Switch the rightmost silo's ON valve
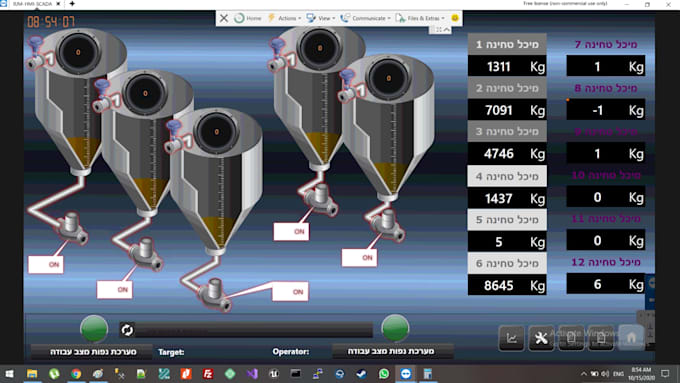This screenshot has height=383, width=680. [360, 258]
